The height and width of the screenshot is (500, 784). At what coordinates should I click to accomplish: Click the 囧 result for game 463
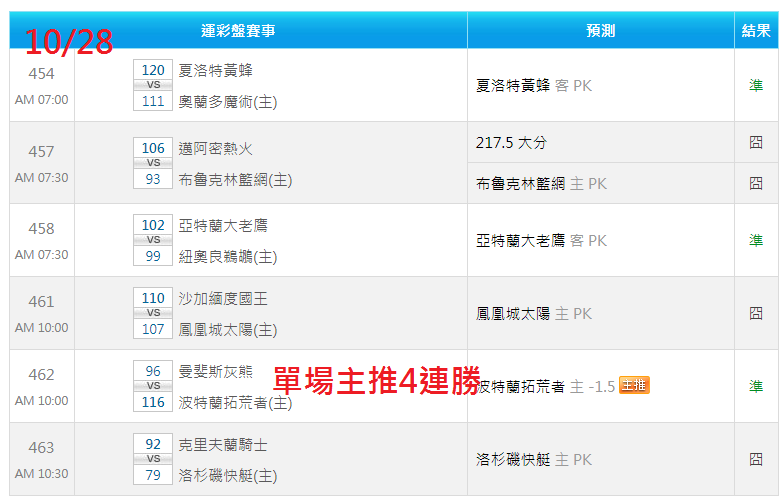[756, 460]
